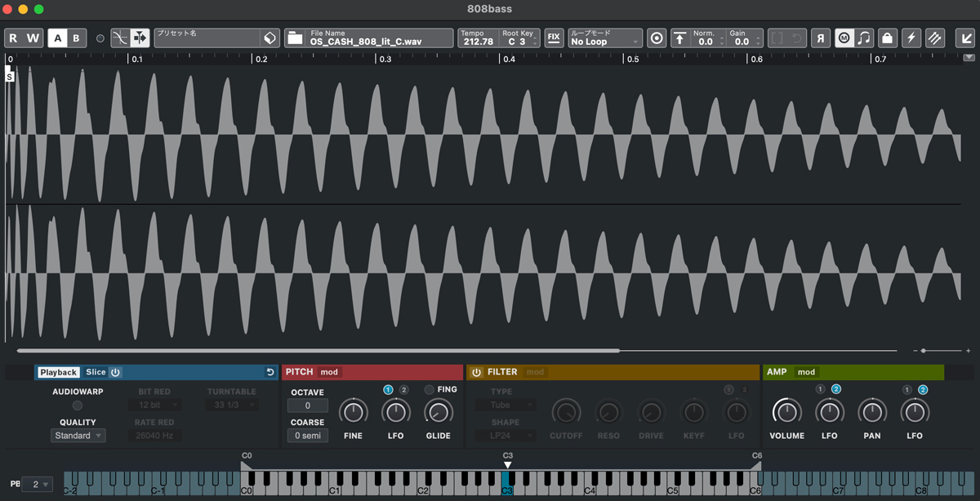Open the loop mode No Loop dropdown
The image size is (980, 501).
[x=604, y=38]
